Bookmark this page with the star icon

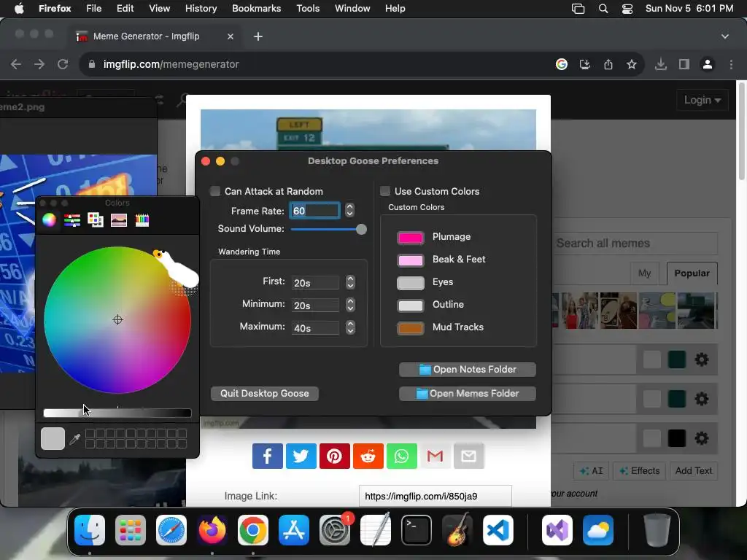point(632,64)
